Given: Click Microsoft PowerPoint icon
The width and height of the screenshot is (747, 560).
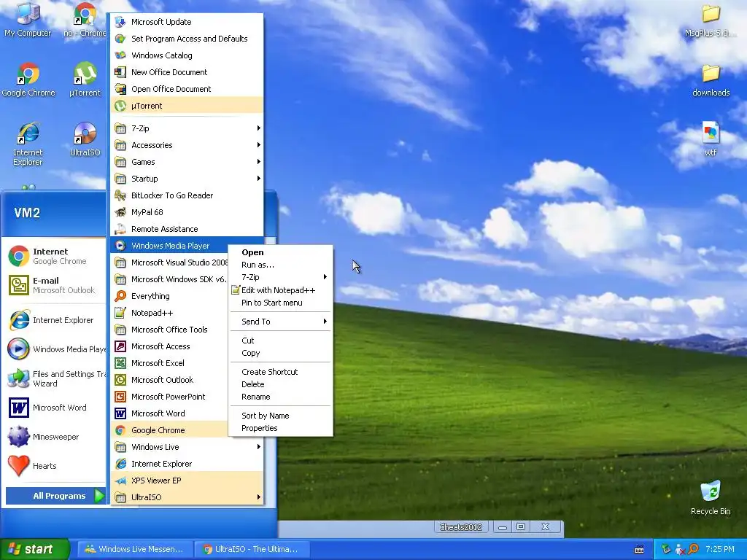Looking at the screenshot, I should click(x=120, y=397).
